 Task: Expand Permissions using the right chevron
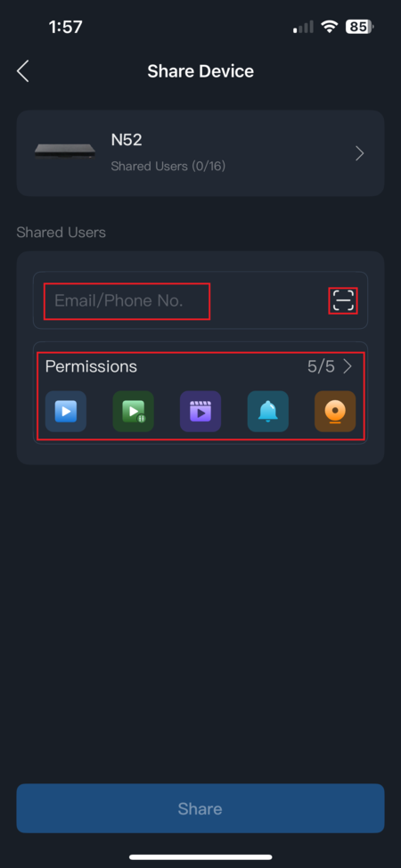[x=348, y=366]
